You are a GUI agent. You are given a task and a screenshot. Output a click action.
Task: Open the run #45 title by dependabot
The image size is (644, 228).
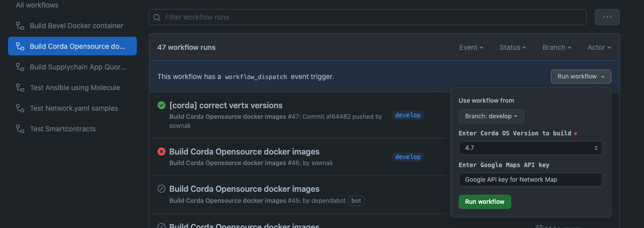point(245,189)
